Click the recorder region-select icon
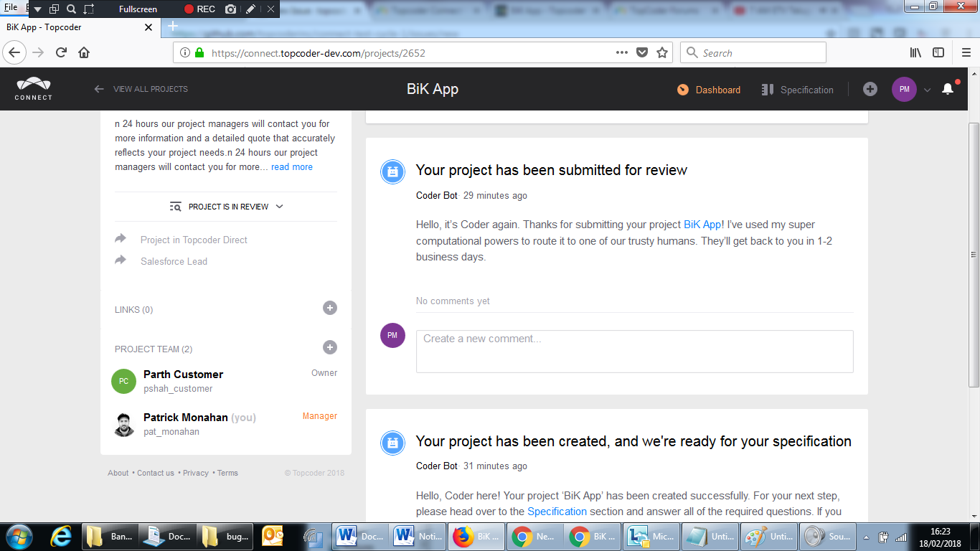This screenshot has height=551, width=980. click(x=89, y=9)
